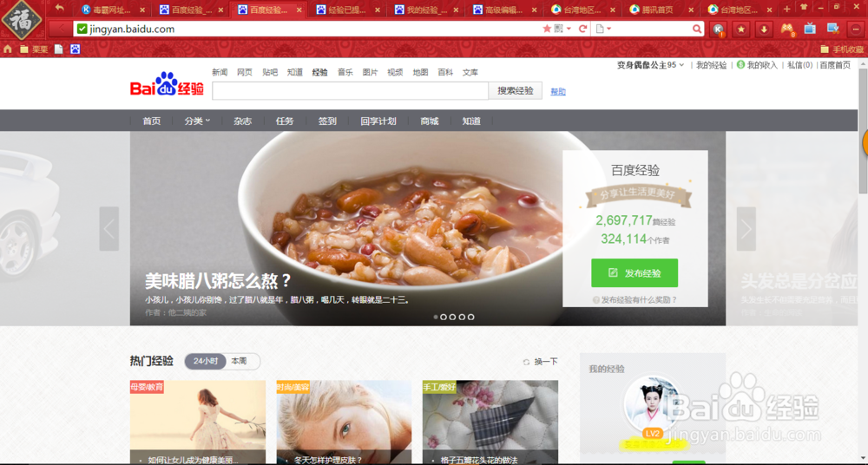This screenshot has width=868, height=465.
Task: Show previous carousel slide arrow
Action: coord(109,229)
